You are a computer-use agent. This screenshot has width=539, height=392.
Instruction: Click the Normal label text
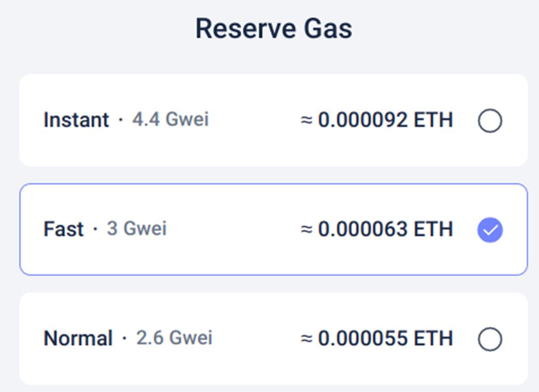point(78,338)
